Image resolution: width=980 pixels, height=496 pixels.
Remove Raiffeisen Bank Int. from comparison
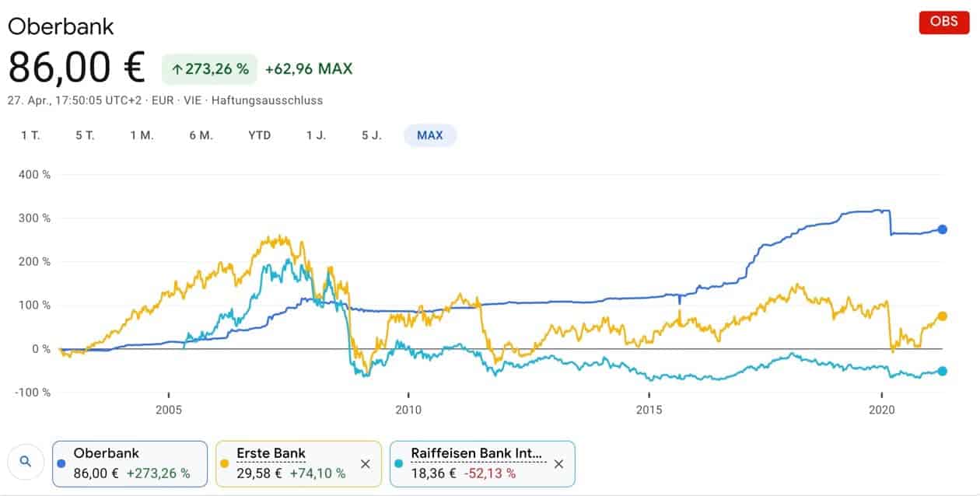[x=558, y=463]
